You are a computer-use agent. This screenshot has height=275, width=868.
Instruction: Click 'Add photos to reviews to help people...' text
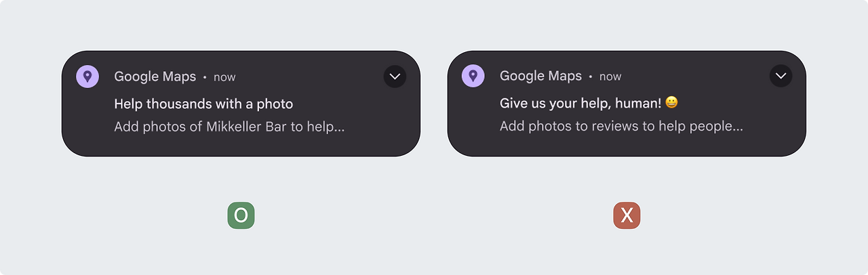point(621,127)
